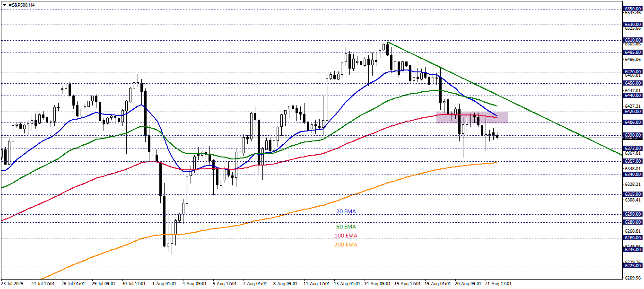Image resolution: width=644 pixels, height=289 pixels.
Task: Click the 100 EMA legend label
Action: tap(346, 236)
